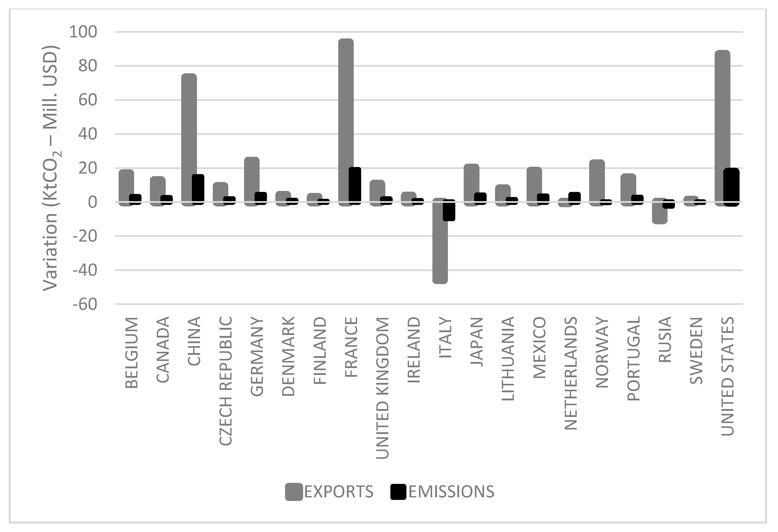
Task: Select the CZECH REPUBLIC axis label
Action: tap(226, 381)
